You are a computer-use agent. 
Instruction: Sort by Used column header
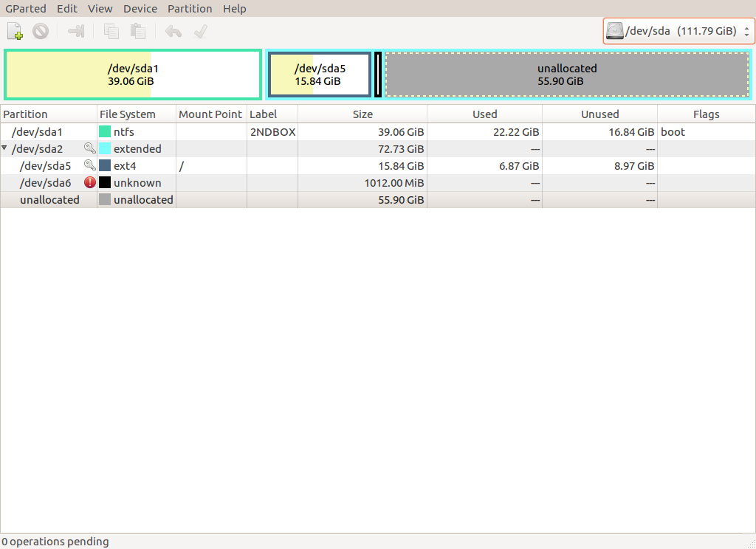click(x=484, y=114)
